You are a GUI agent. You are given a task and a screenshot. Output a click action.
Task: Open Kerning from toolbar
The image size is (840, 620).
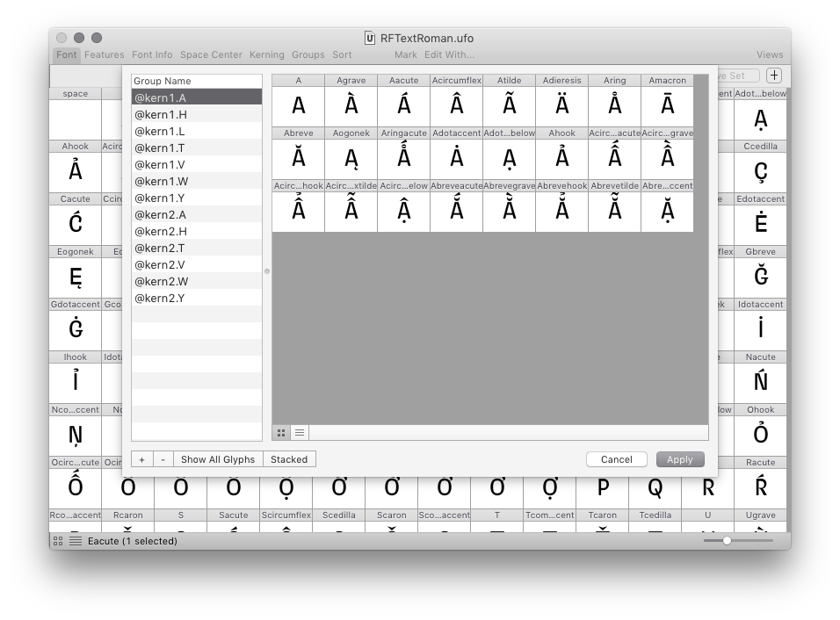[x=267, y=54]
